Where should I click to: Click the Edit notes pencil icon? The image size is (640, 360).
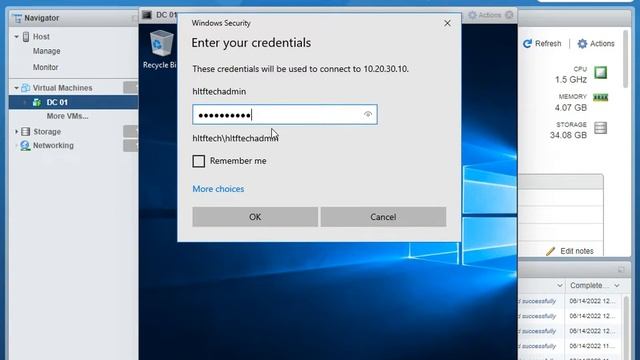pos(550,251)
